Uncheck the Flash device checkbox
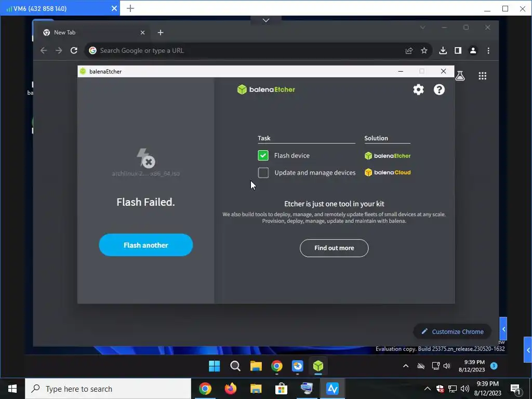 [263, 155]
